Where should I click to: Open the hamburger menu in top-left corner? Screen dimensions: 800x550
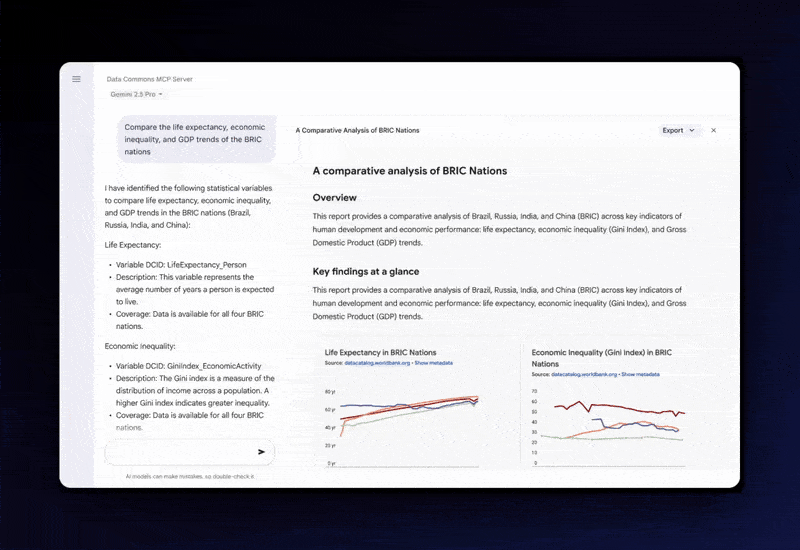76,79
